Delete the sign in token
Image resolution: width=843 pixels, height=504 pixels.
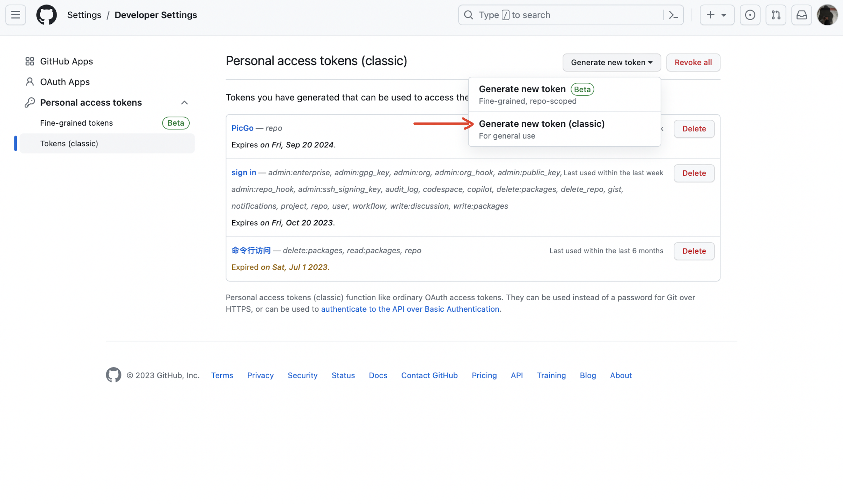click(694, 173)
